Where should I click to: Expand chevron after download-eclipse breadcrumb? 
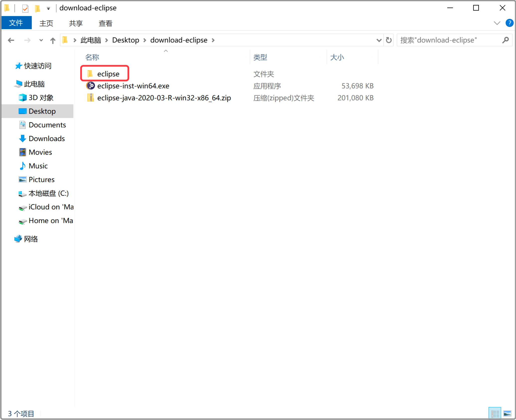click(213, 40)
